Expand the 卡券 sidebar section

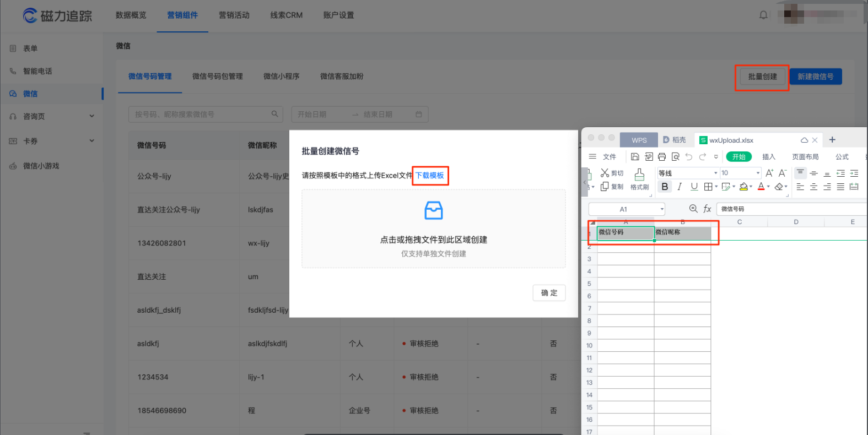[91, 141]
